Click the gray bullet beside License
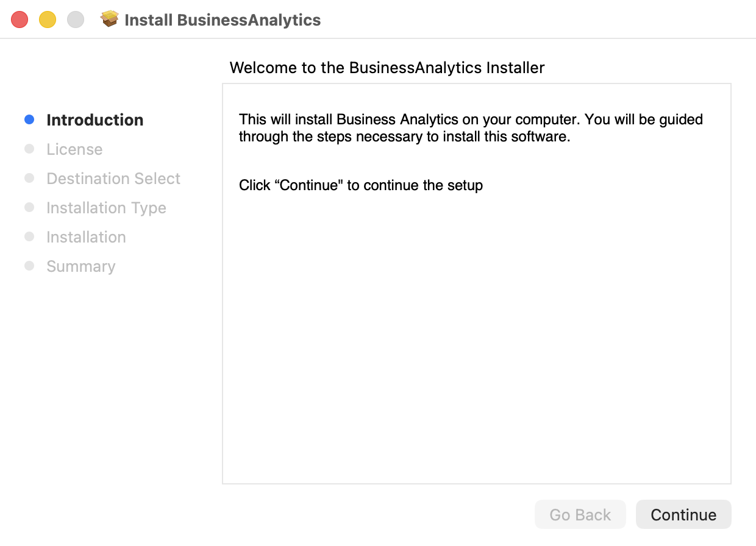Image resolution: width=756 pixels, height=546 pixels. pos(29,149)
